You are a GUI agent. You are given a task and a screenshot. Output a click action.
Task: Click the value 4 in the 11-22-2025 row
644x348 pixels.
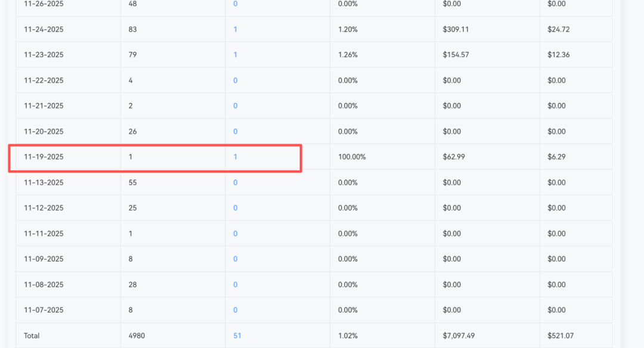[131, 80]
